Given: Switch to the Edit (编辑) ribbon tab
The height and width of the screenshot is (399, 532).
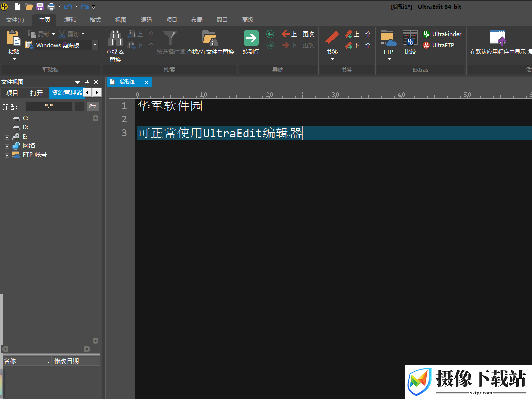Looking at the screenshot, I should pos(70,20).
